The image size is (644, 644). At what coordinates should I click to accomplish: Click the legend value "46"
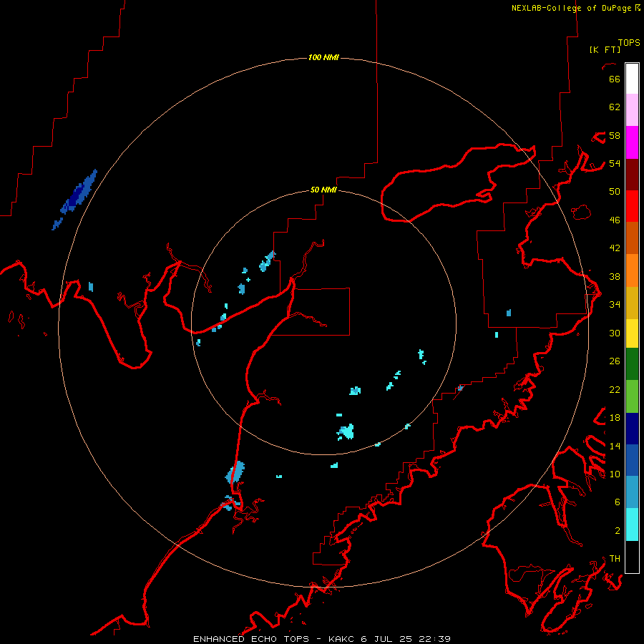615,220
